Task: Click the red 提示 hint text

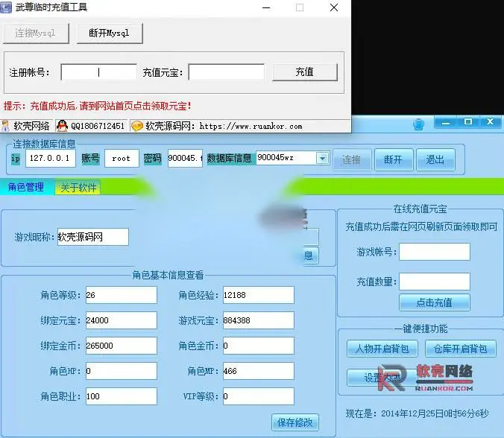Action: (98, 106)
